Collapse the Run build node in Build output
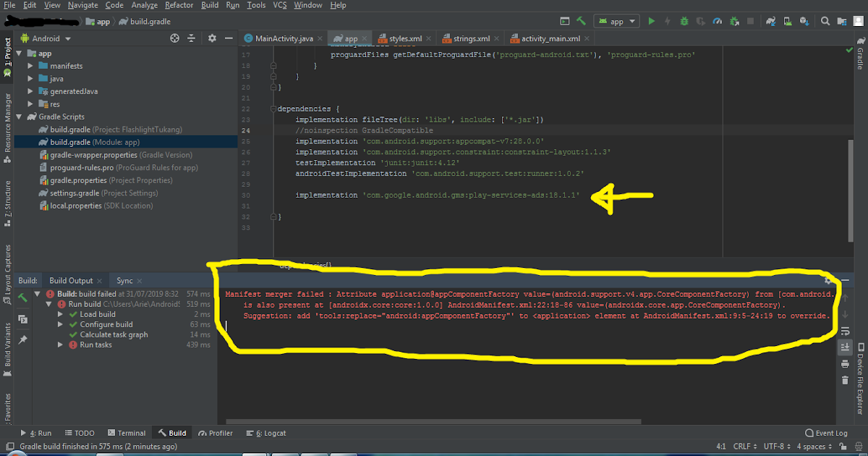868x456 pixels. pos(47,303)
